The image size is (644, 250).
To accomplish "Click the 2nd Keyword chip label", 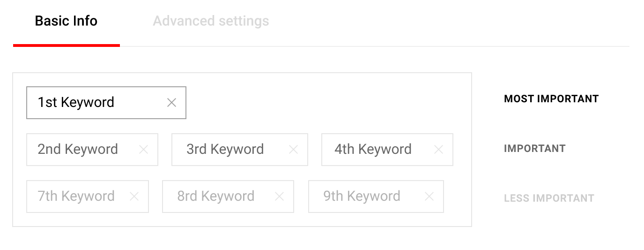I will [78, 150].
